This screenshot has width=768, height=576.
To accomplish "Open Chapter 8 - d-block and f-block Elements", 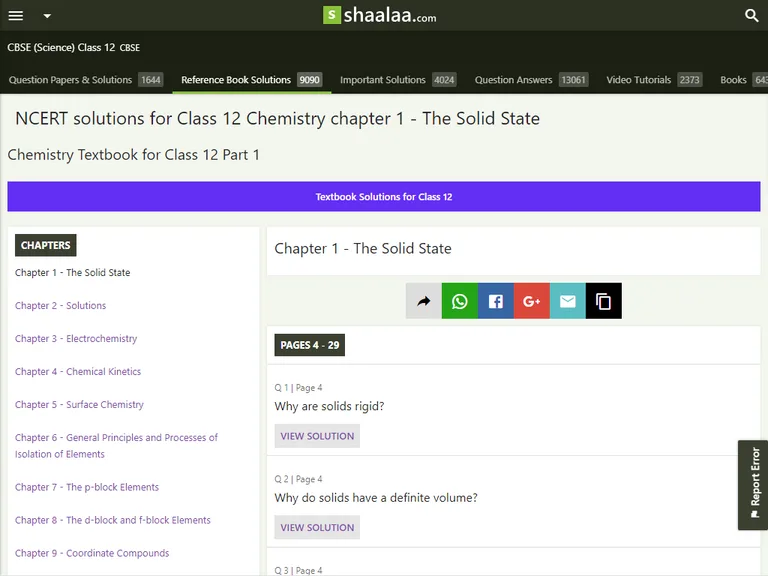I will coord(113,520).
